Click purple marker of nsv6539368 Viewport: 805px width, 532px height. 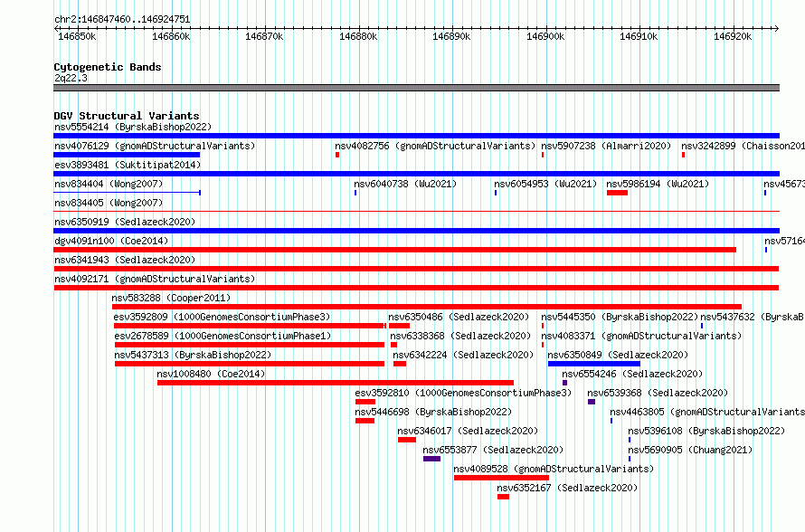coord(592,402)
